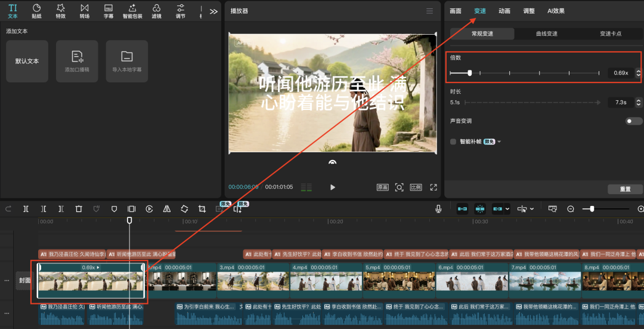Click the 7.3s duration field
Viewport: 644px width, 329px height.
coord(621,102)
